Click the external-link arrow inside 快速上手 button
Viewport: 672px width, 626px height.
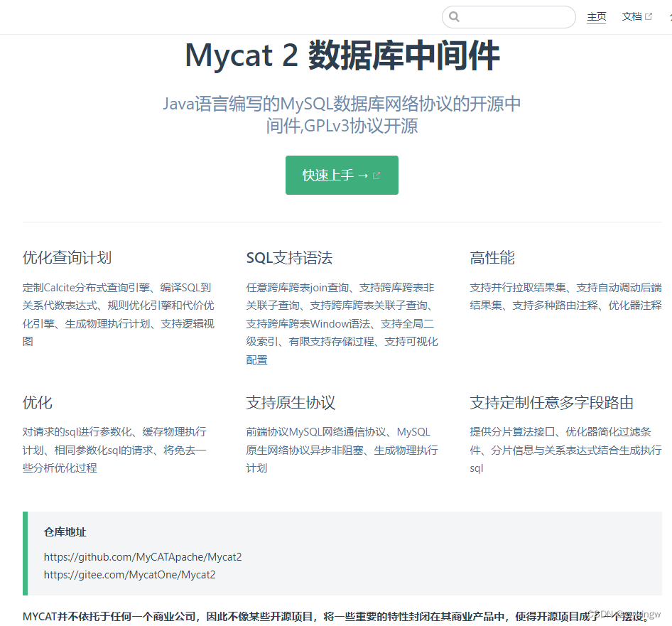376,175
